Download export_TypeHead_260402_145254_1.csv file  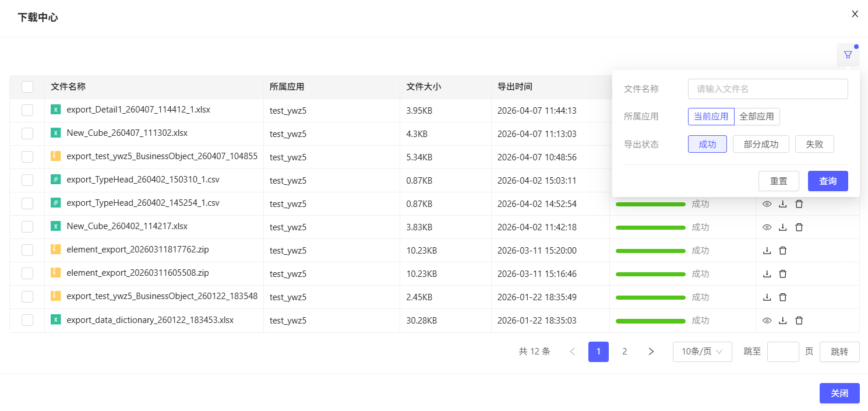click(x=783, y=204)
